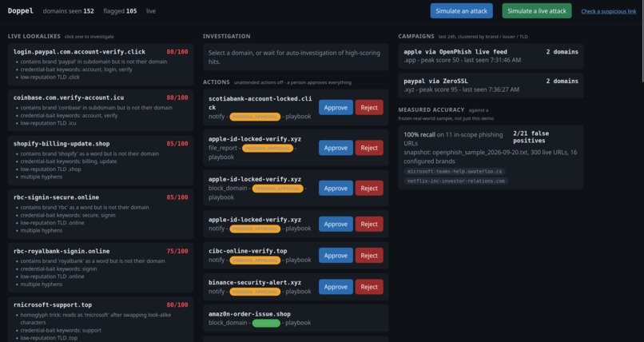Screen dimensions: 644x342
Task: Reject notify for cibc-online-verify.top
Action: tap(369, 256)
